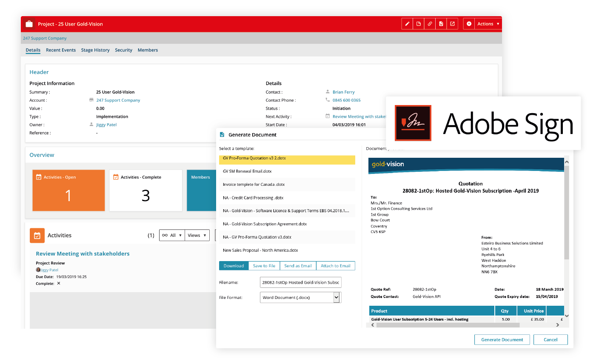This screenshot has height=364, width=599.
Task: Click the 0845 600 0365 phone link
Action: [x=346, y=100]
